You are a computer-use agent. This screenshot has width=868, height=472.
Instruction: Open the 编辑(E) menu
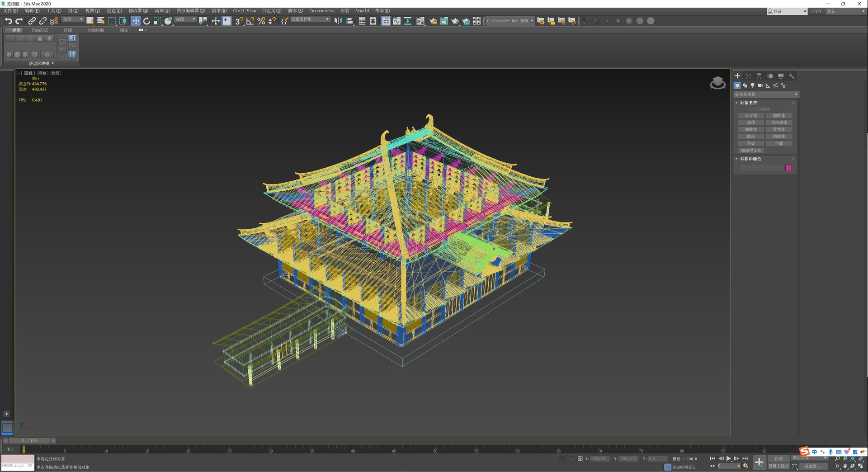click(x=32, y=11)
